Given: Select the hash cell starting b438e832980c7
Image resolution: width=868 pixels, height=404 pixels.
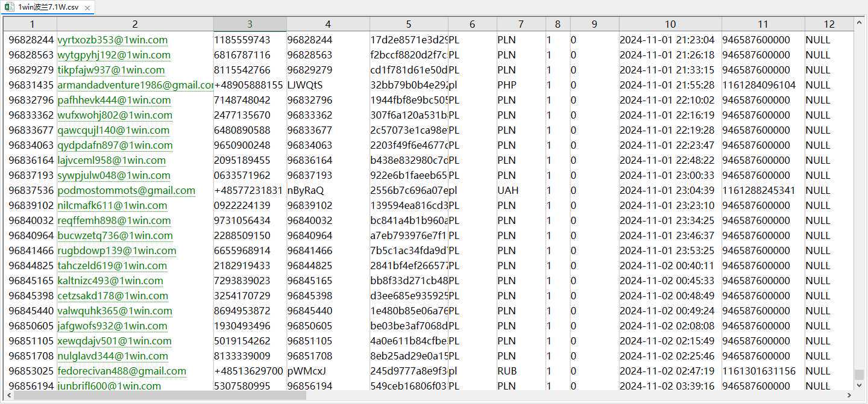Looking at the screenshot, I should tap(409, 160).
